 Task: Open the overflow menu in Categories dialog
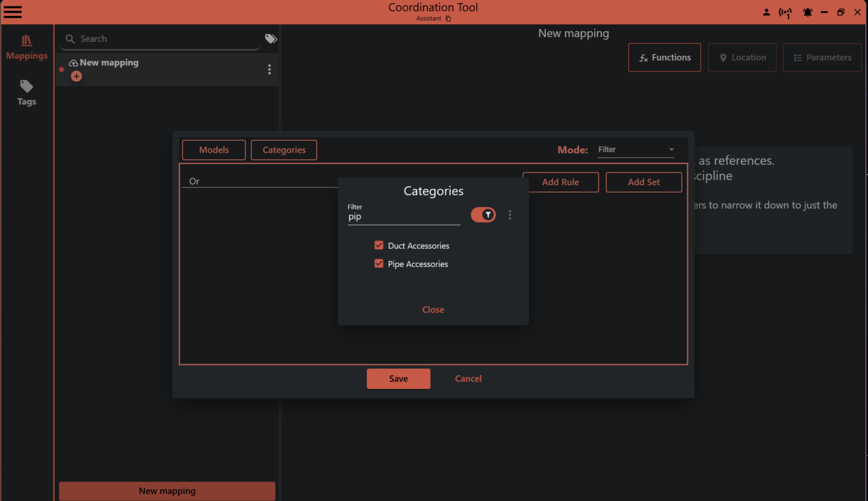click(509, 215)
